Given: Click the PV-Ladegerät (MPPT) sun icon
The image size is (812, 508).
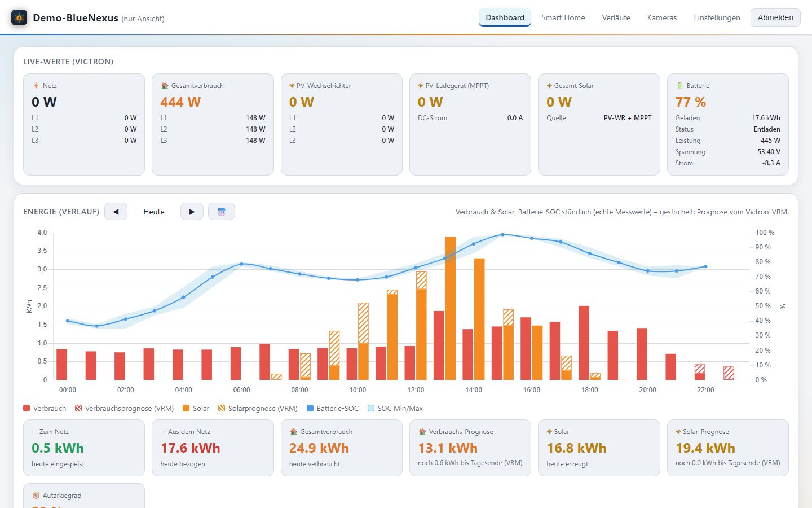Looking at the screenshot, I should tap(421, 86).
